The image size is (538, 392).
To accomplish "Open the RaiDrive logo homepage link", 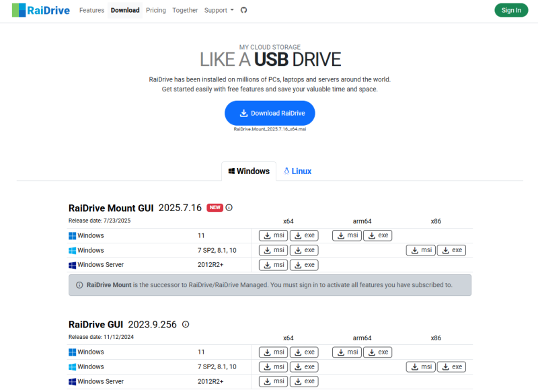I will (41, 10).
